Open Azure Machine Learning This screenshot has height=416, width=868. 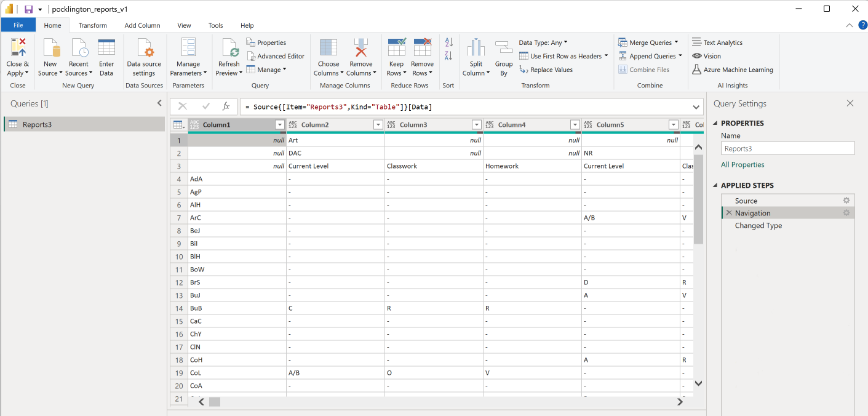coord(733,70)
